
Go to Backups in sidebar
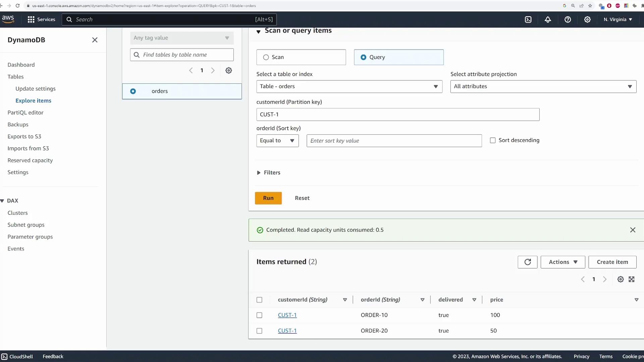coord(18,124)
